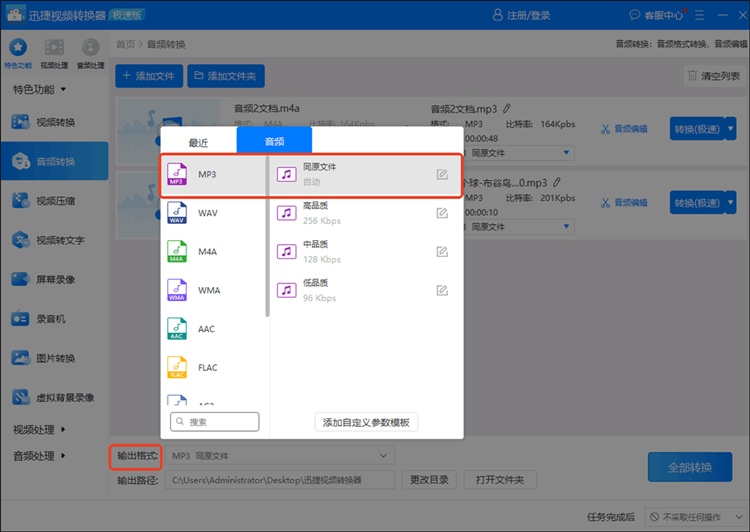Open the 特色功能 star icon tab
Screen dimensions: 750x532
click(18, 53)
